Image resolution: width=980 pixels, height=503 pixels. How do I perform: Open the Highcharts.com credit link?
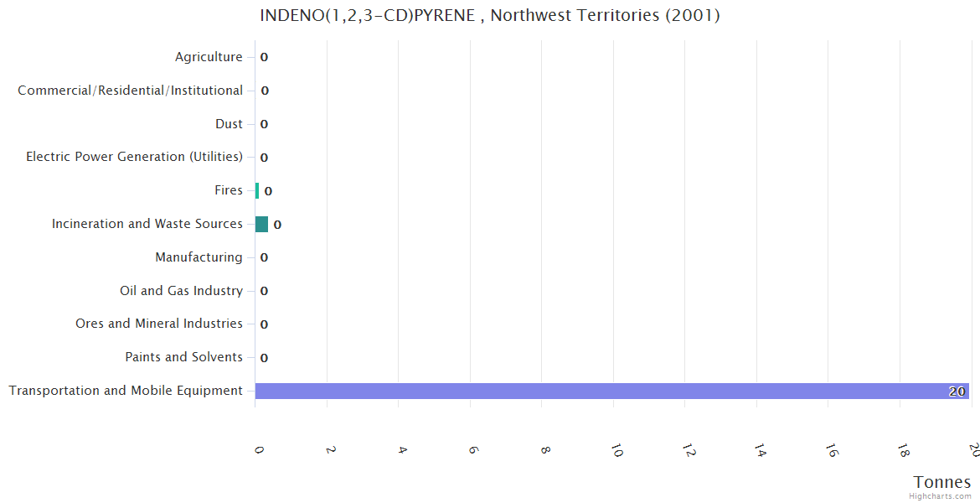point(941,496)
